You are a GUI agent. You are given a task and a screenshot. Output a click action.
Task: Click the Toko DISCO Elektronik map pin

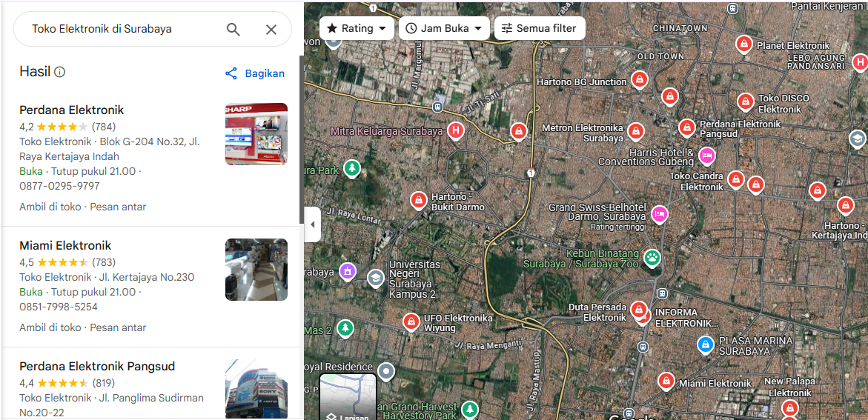[745, 101]
